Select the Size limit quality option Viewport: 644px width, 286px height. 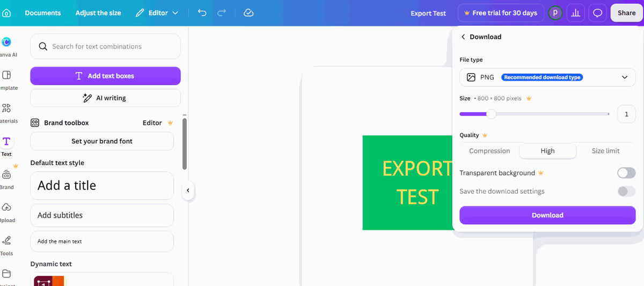605,151
